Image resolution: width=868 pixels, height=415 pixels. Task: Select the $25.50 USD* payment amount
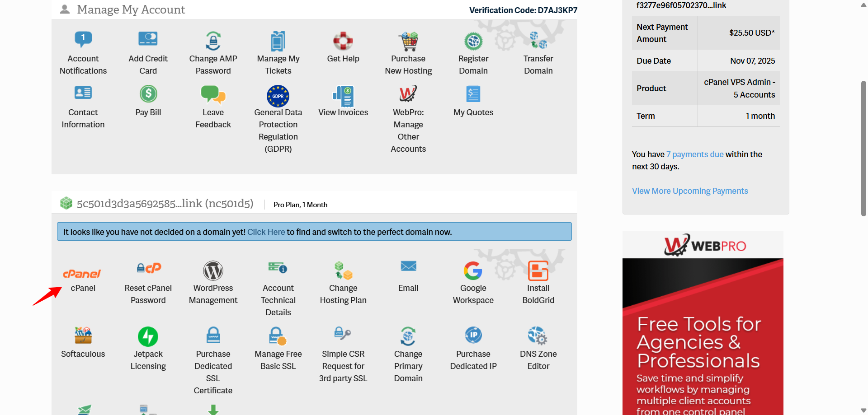[752, 33]
